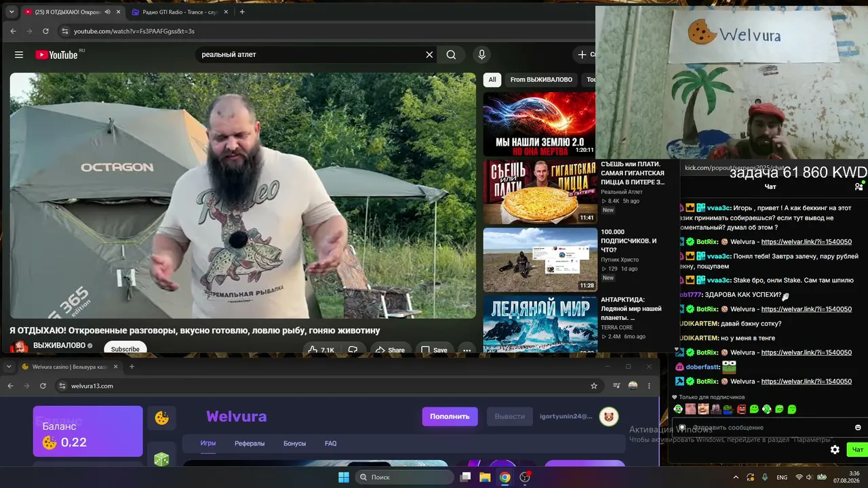Screen dimensions: 868x488
Task: Click the Пополнить deposit button
Action: pos(450,416)
